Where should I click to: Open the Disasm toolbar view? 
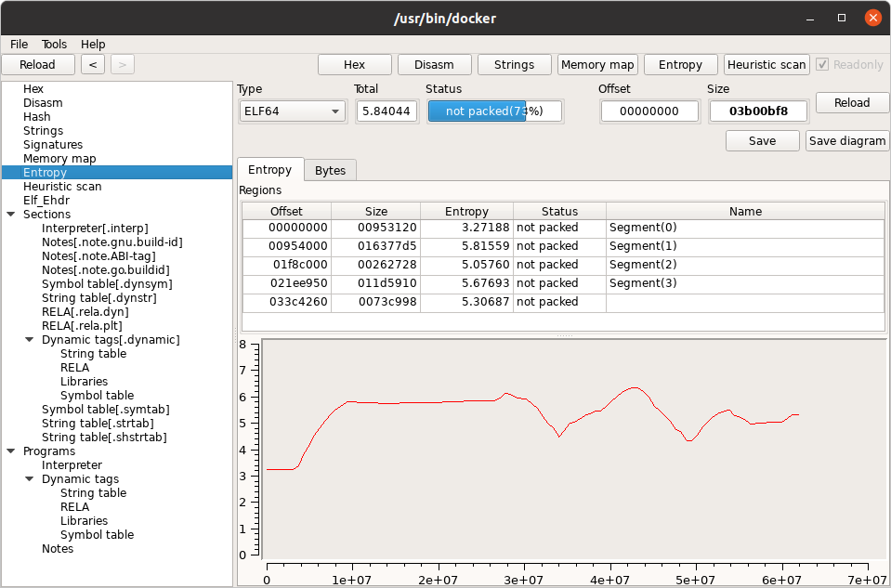(x=434, y=65)
